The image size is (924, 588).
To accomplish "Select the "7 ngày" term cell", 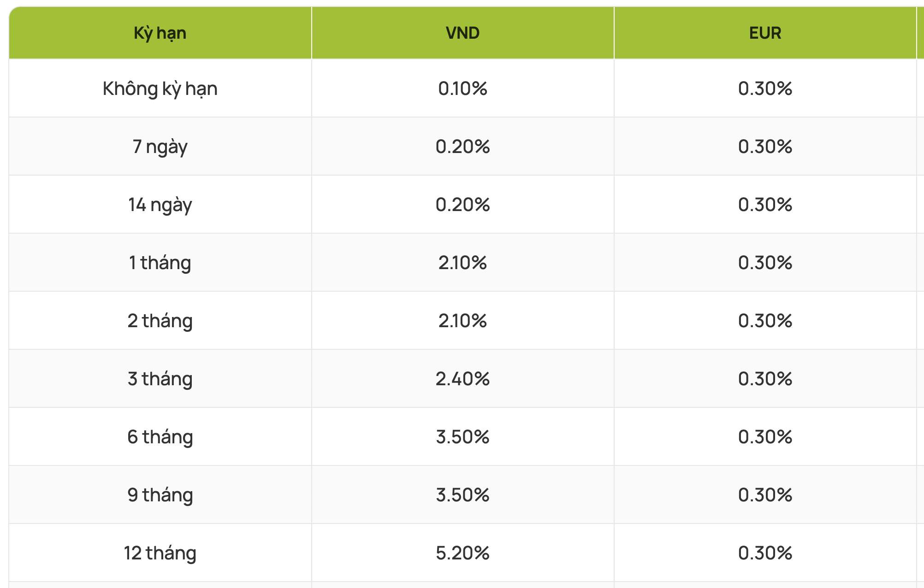I will pos(160,147).
